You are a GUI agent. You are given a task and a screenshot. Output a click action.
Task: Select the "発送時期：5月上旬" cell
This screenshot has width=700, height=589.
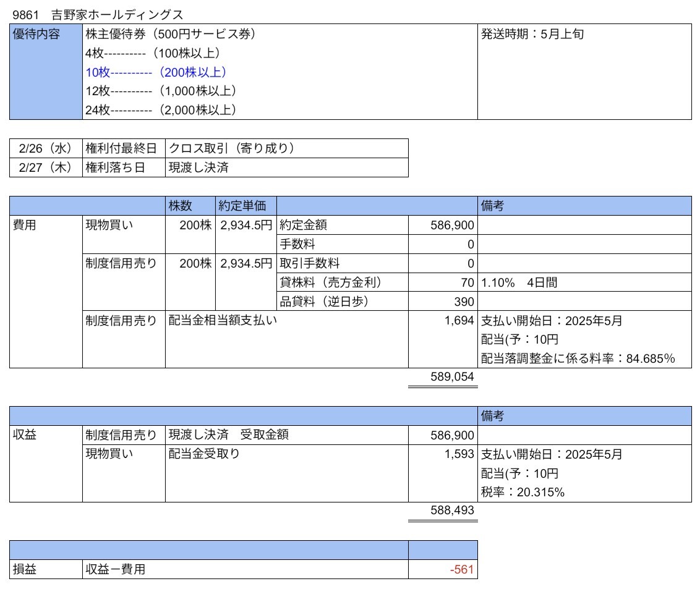coord(584,72)
